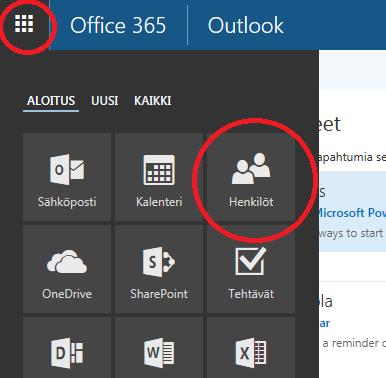Open the Sähköposti mail tile
This screenshot has height=378, width=386.
pyautogui.click(x=67, y=177)
